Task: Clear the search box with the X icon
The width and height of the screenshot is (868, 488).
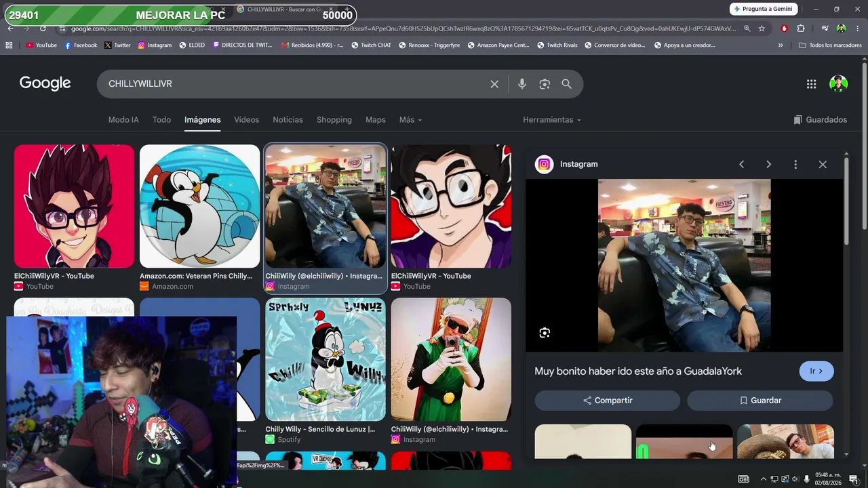Action: [x=494, y=84]
